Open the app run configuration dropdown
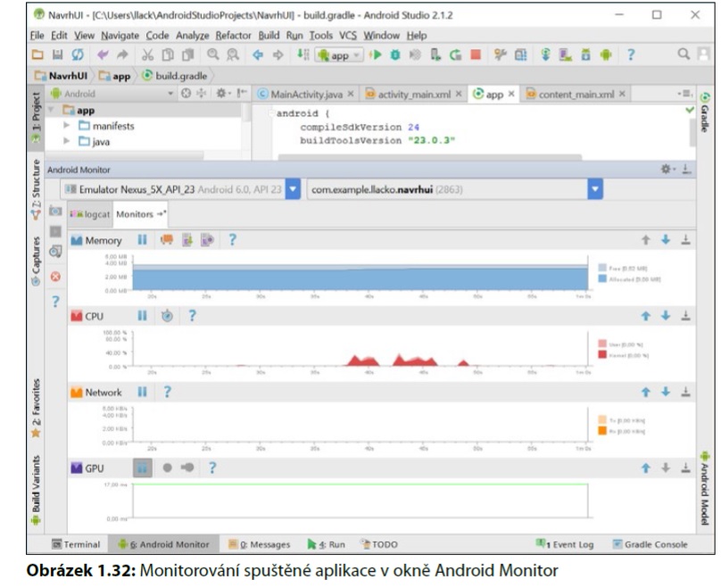 click(x=339, y=55)
